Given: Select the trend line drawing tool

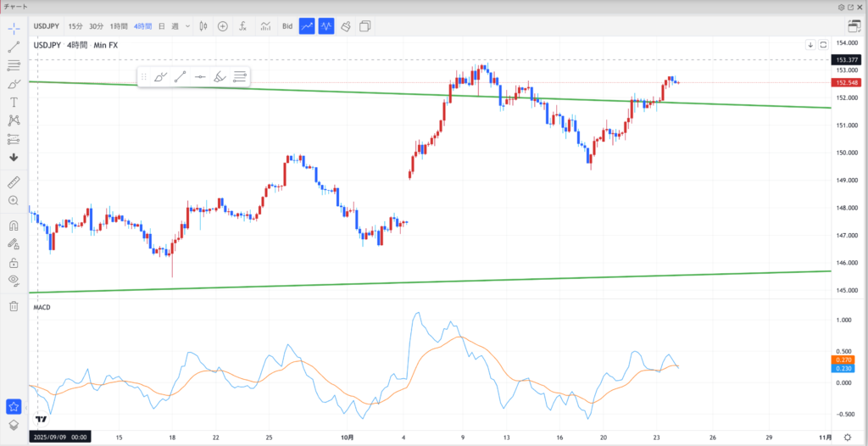Looking at the screenshot, I should pos(14,47).
